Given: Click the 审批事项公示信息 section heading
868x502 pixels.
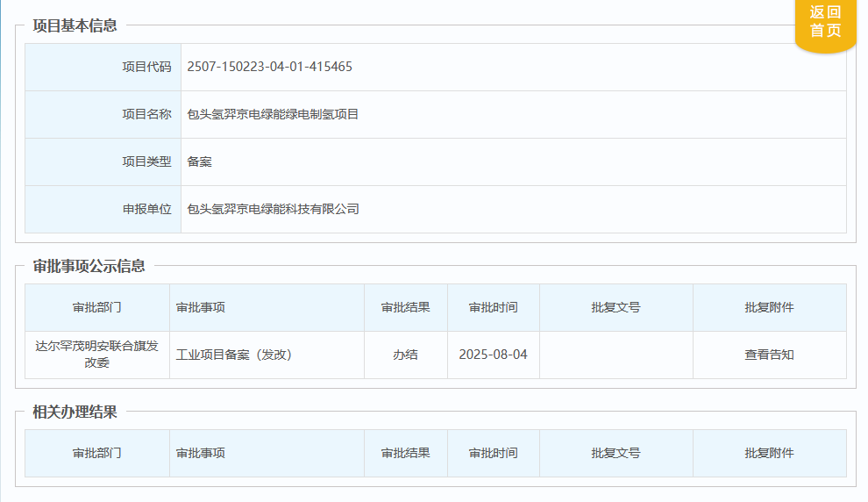Looking at the screenshot, I should pyautogui.click(x=89, y=266).
